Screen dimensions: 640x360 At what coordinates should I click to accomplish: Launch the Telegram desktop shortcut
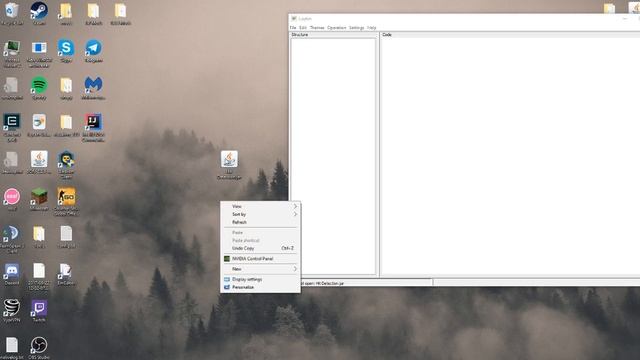pos(93,48)
